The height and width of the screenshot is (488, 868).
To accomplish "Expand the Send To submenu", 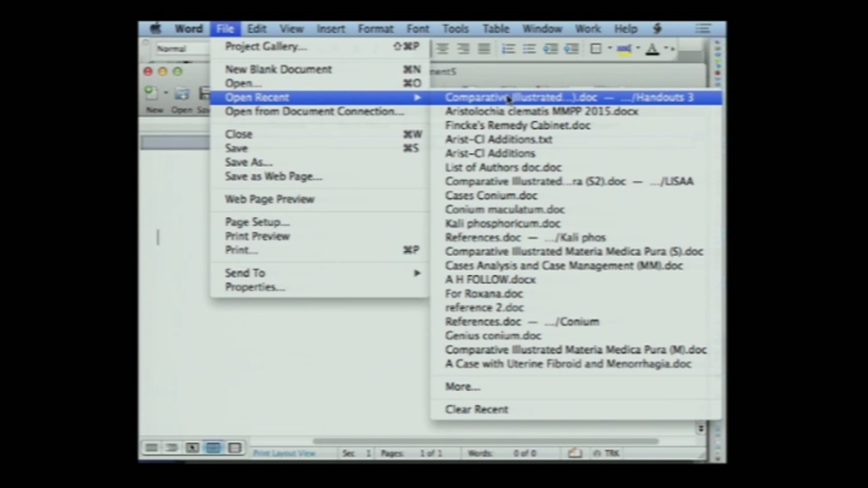I will point(417,273).
